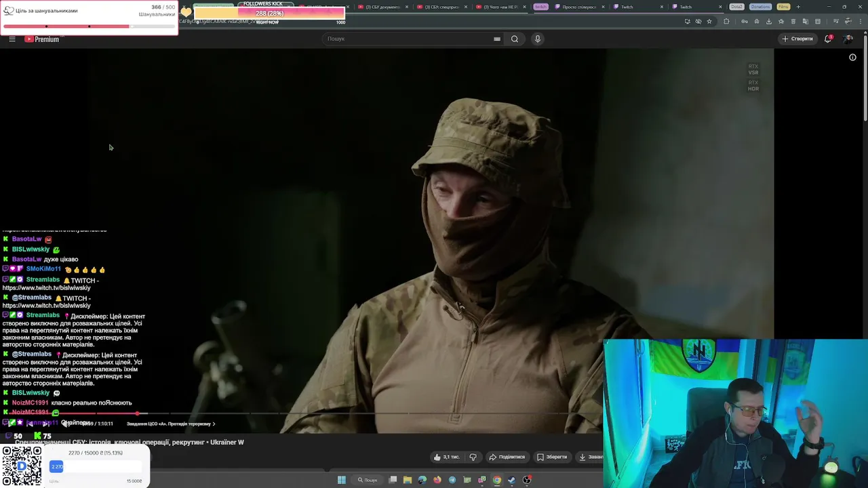
Task: Start voice search with the microphone icon
Action: point(538,39)
